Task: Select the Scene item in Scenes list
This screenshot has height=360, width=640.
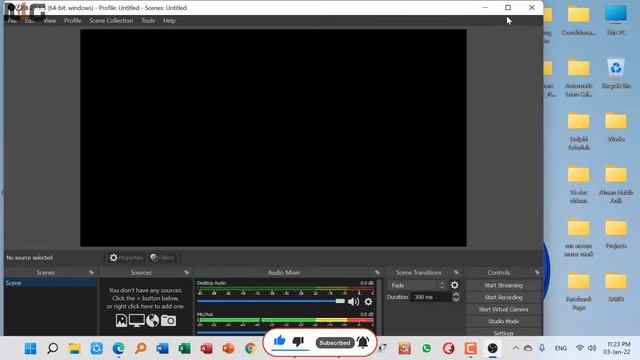Action: [x=51, y=283]
